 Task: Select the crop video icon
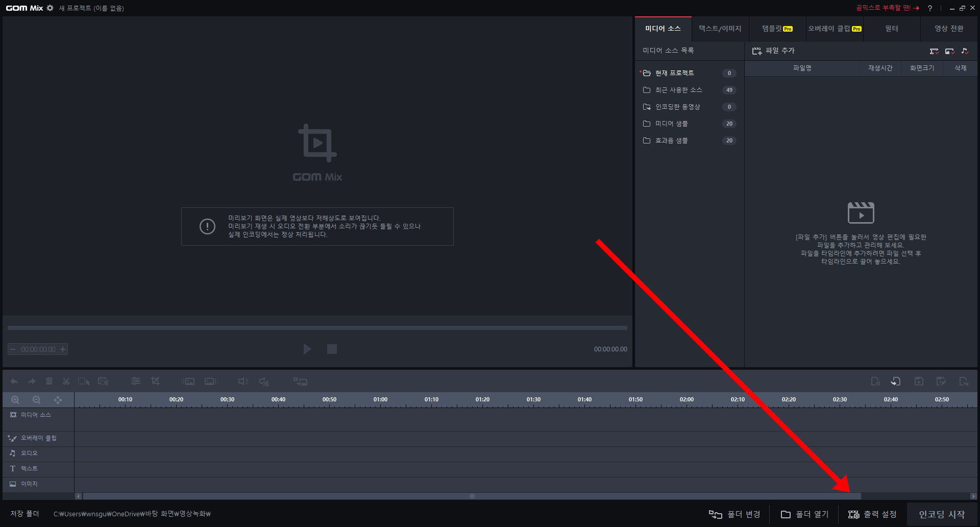155,381
